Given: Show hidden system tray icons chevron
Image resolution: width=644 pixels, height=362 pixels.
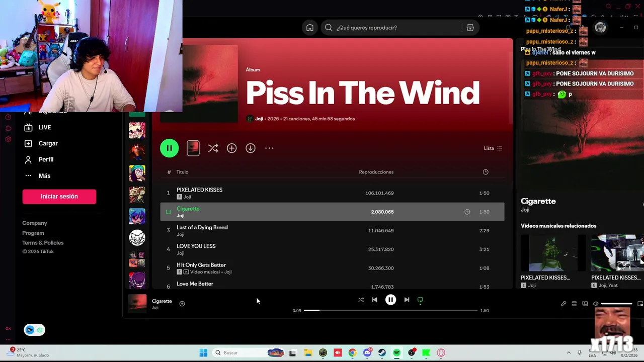Looking at the screenshot, I should pos(569,353).
